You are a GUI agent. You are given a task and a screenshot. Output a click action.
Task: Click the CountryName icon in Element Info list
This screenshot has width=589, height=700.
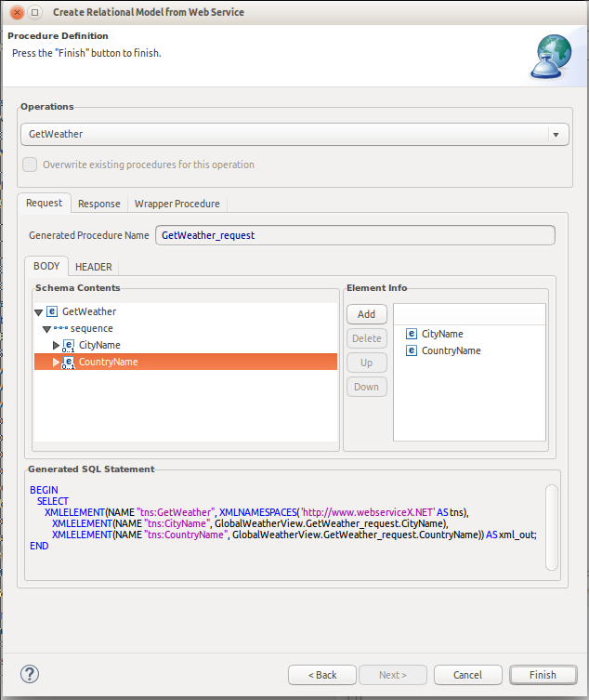(412, 350)
